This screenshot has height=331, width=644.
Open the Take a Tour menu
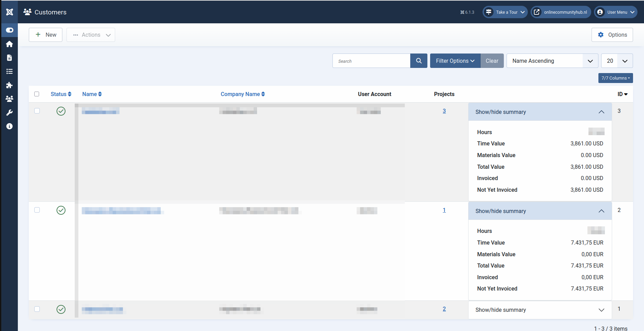pyautogui.click(x=505, y=12)
